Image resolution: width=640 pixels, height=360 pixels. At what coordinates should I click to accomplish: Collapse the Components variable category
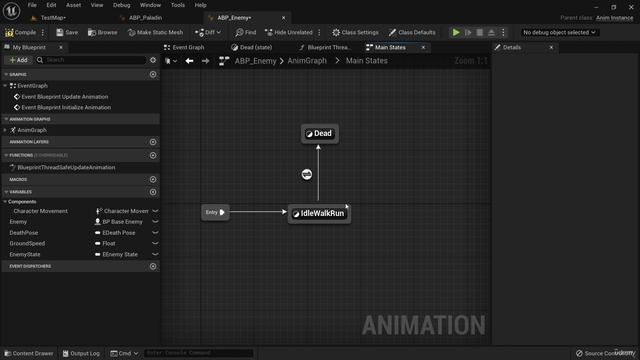click(5, 202)
